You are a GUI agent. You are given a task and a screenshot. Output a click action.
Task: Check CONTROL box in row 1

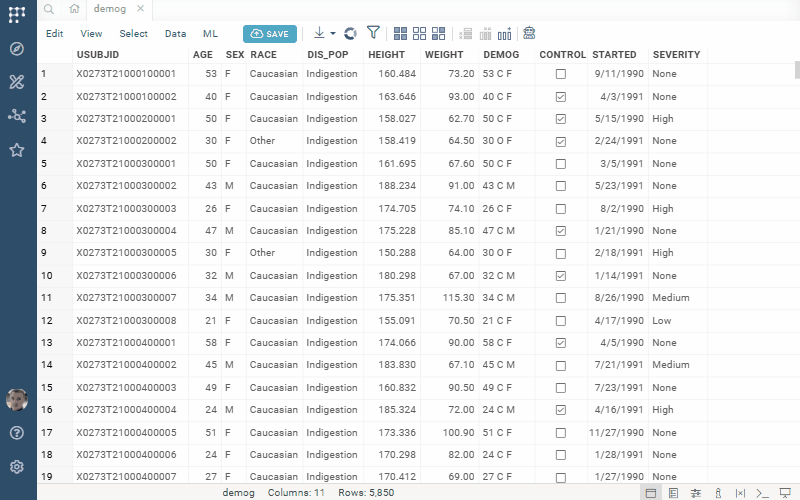point(561,74)
